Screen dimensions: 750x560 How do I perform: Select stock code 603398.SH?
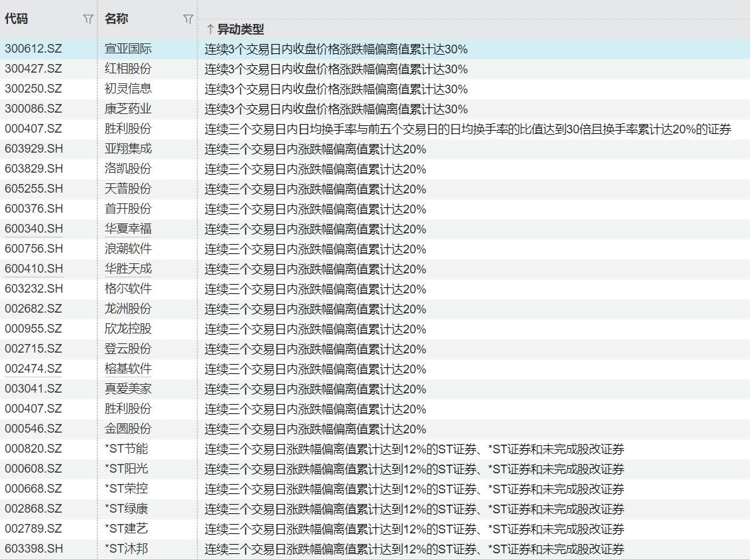pyautogui.click(x=33, y=549)
